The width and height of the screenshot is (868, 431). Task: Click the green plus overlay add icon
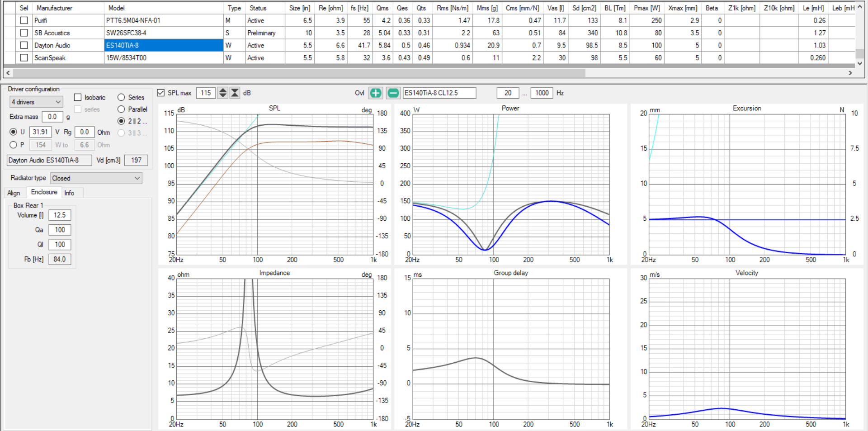click(376, 93)
